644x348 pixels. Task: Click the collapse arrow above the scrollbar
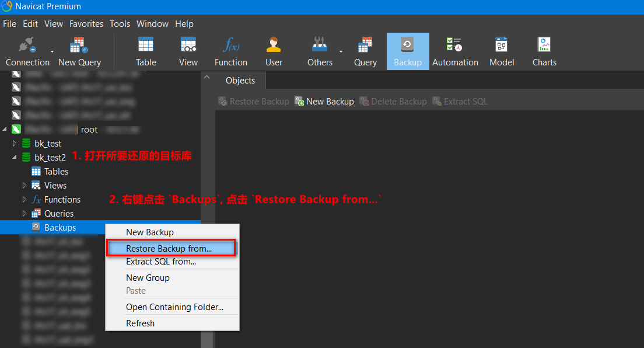tap(207, 77)
